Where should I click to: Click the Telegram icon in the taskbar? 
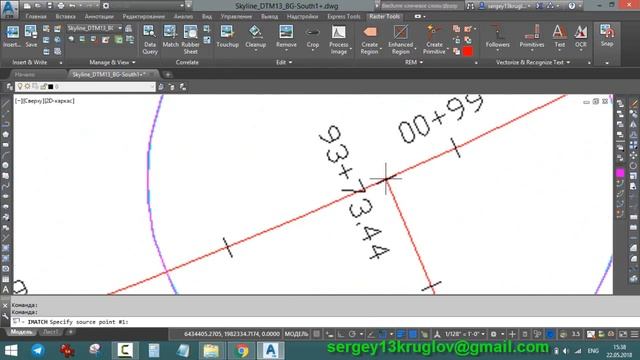38,350
